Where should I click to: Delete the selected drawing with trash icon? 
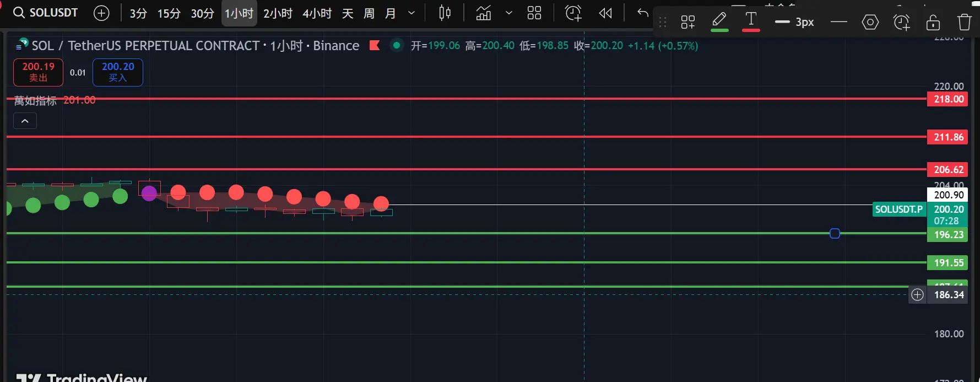click(965, 22)
